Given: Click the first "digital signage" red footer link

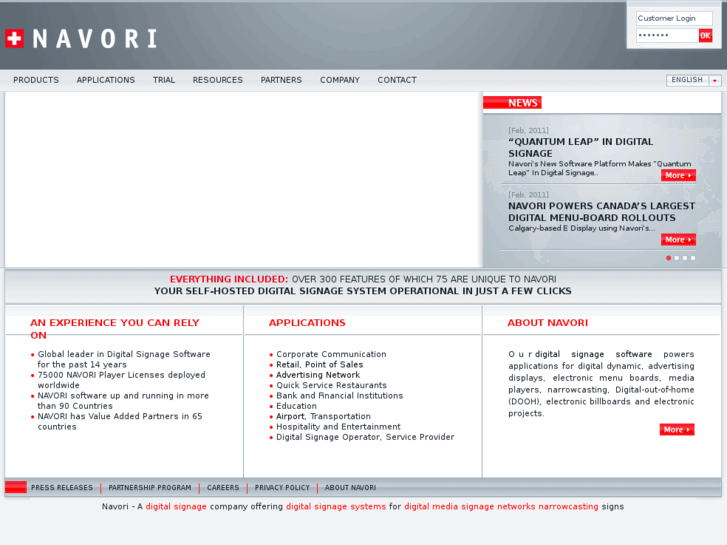Looking at the screenshot, I should [176, 507].
